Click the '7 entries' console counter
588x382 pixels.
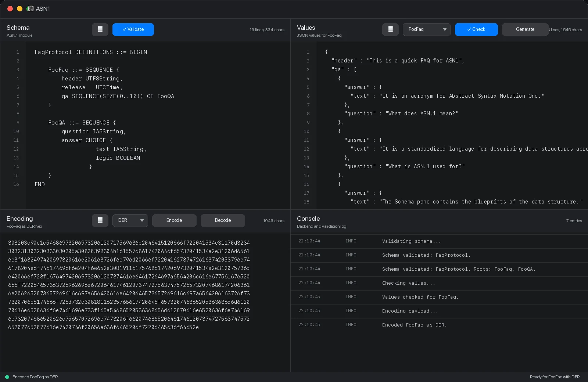point(574,221)
